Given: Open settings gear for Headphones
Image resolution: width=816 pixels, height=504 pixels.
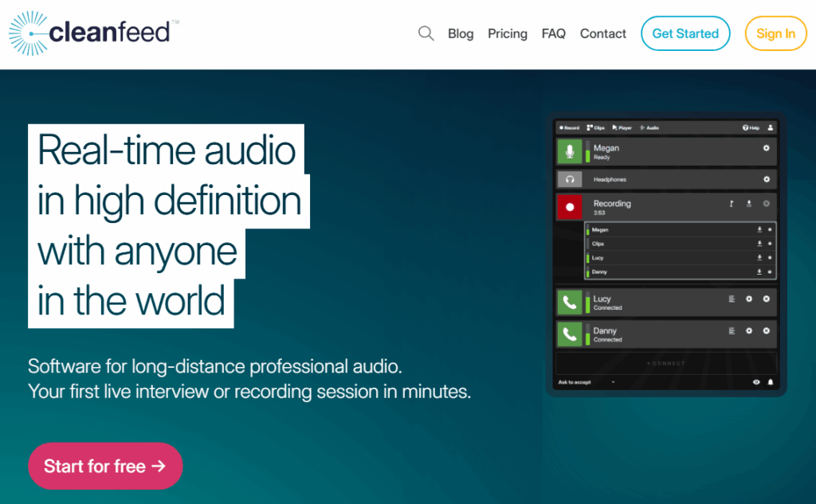Looking at the screenshot, I should point(766,179).
